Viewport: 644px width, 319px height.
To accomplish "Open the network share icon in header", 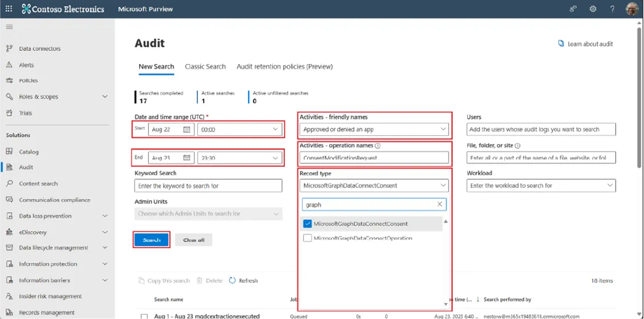I will click(x=573, y=9).
